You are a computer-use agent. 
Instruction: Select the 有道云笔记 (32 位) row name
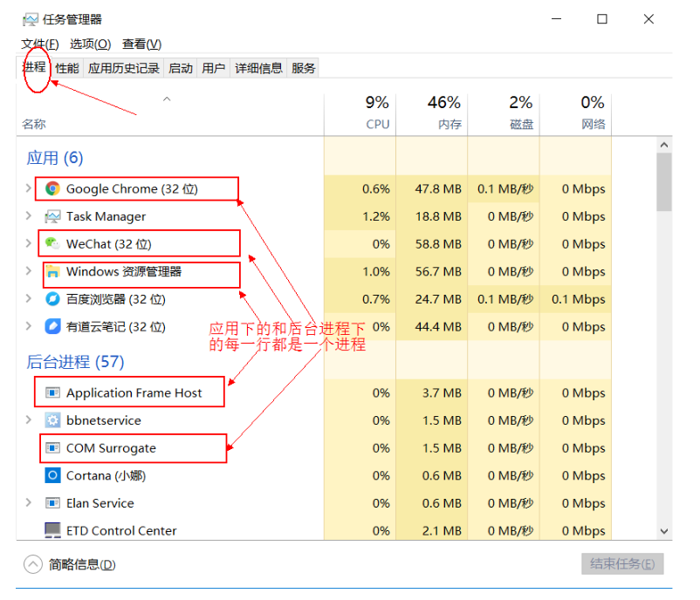[x=115, y=327]
